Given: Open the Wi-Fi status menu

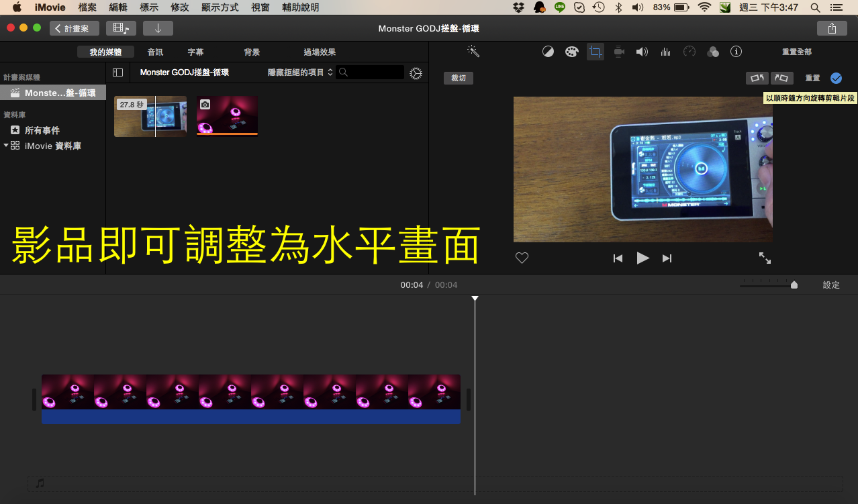Looking at the screenshot, I should click(704, 7).
